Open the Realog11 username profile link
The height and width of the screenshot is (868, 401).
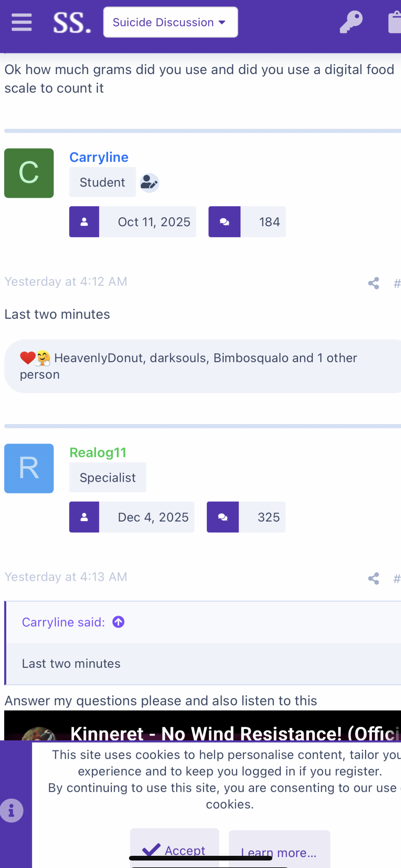[x=98, y=452]
